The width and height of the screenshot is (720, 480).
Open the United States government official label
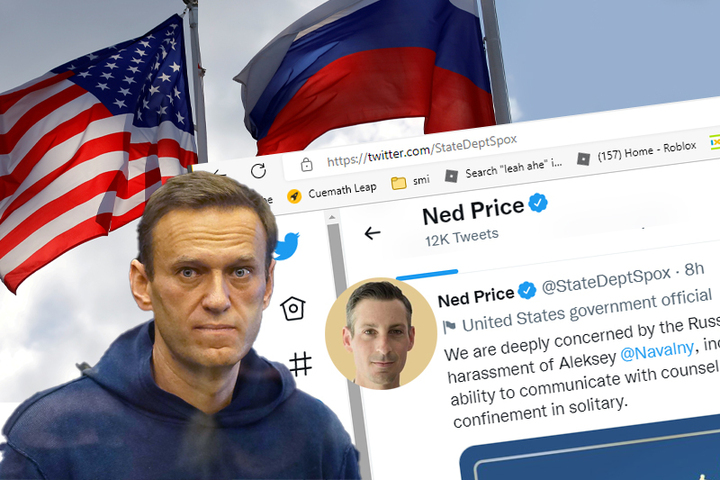(x=586, y=310)
